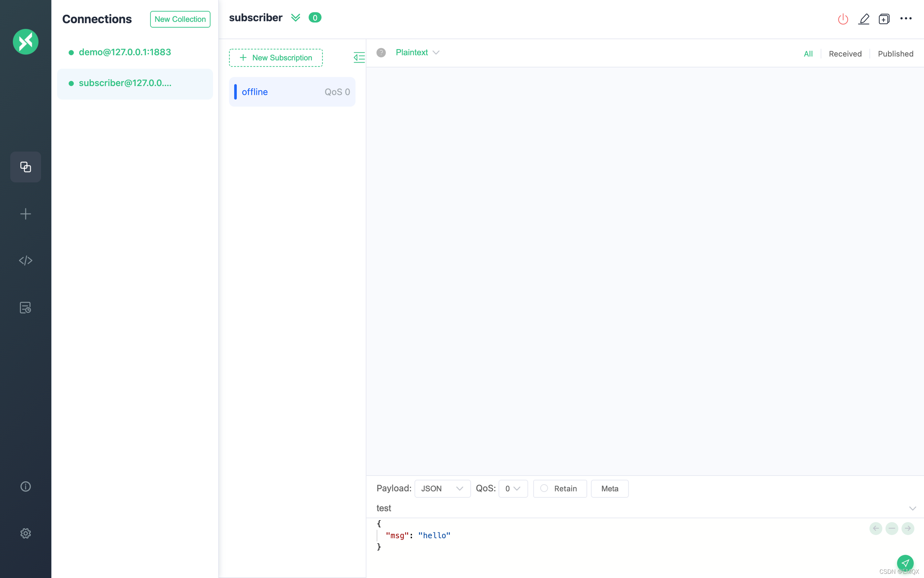Click the blue color bar on offline subscription
This screenshot has width=924, height=578.
pyautogui.click(x=235, y=92)
